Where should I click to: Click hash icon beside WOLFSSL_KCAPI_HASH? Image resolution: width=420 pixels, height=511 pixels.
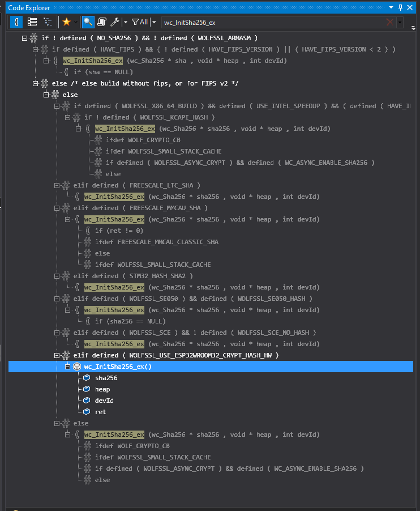click(x=76, y=117)
